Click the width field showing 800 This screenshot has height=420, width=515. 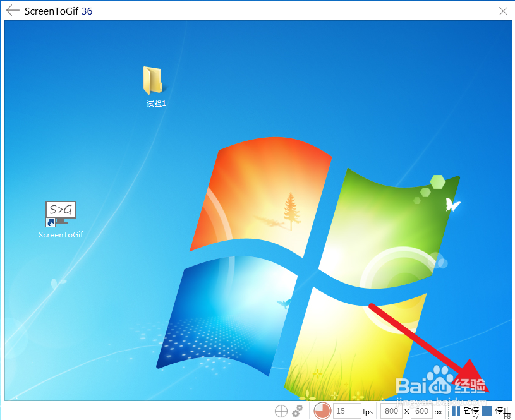tap(391, 411)
